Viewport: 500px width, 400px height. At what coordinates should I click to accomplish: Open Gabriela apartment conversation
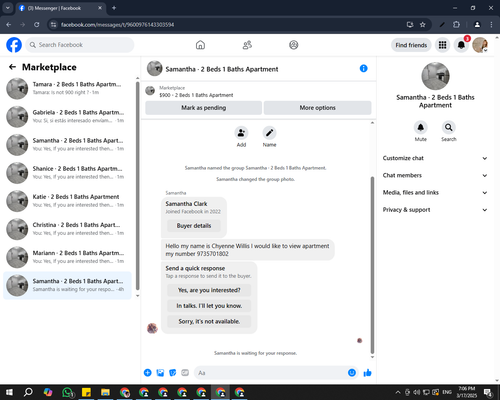click(67, 116)
